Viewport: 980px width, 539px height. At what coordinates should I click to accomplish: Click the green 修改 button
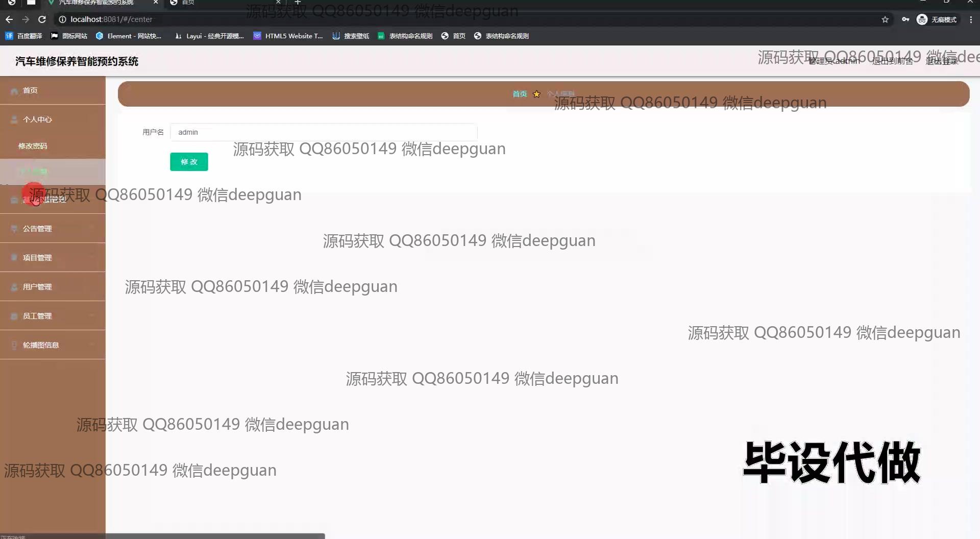(189, 162)
